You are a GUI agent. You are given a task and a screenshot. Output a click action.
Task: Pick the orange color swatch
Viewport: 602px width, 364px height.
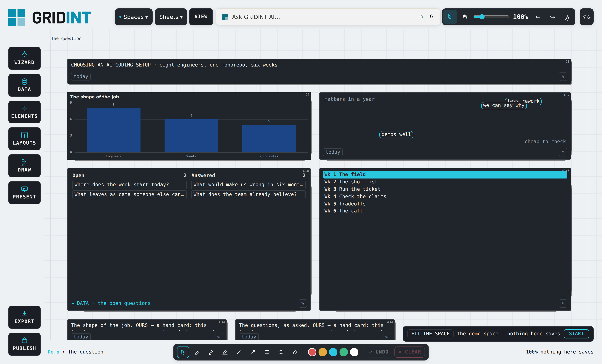coord(323,352)
